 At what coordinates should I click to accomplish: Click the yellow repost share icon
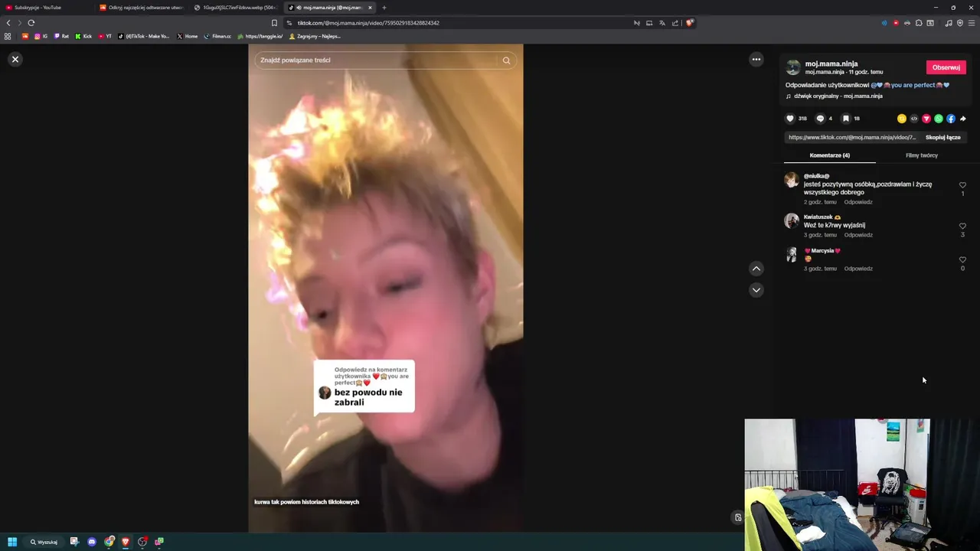tap(902, 119)
